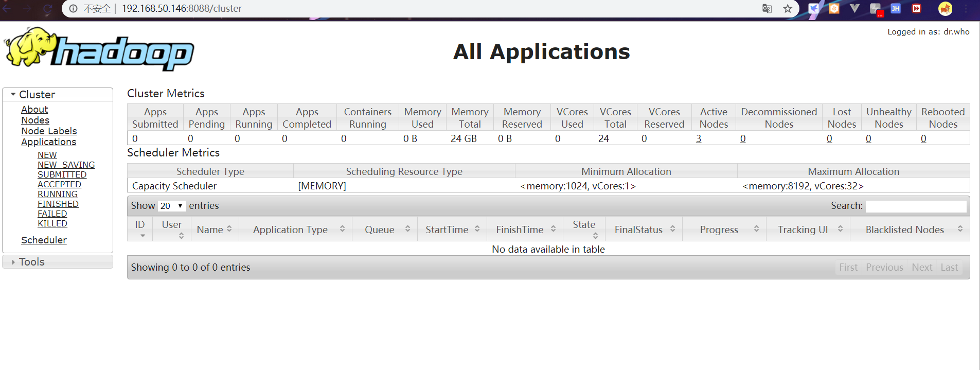
Task: Click the browser profile avatar
Action: click(945, 8)
